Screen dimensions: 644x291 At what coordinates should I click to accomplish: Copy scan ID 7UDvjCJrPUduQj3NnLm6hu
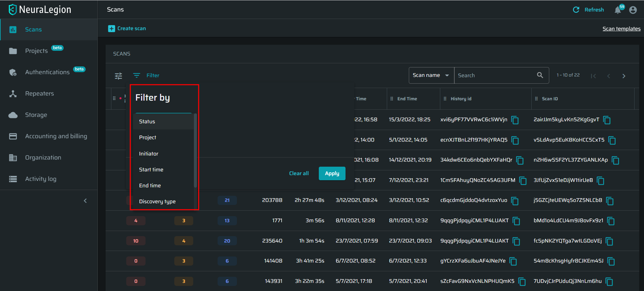[x=609, y=282]
